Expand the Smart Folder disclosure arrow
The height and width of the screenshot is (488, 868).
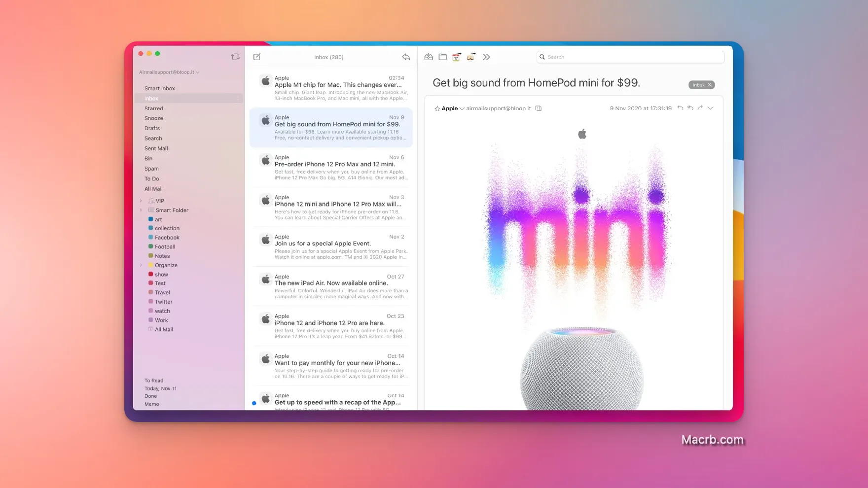141,210
